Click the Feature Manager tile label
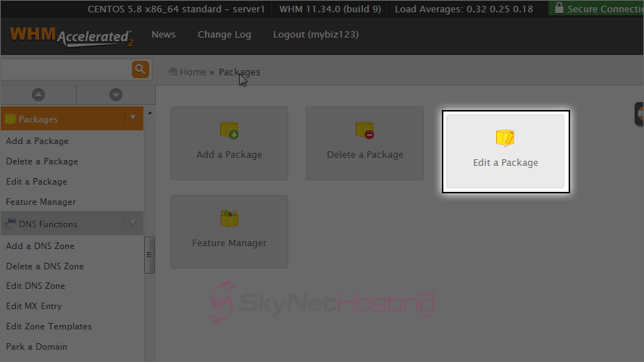 [229, 243]
